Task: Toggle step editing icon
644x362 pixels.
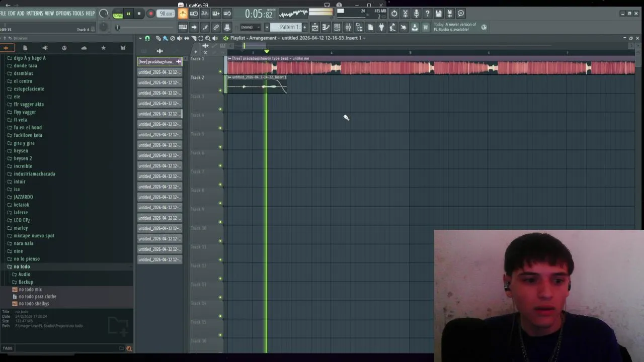Action: point(205,27)
